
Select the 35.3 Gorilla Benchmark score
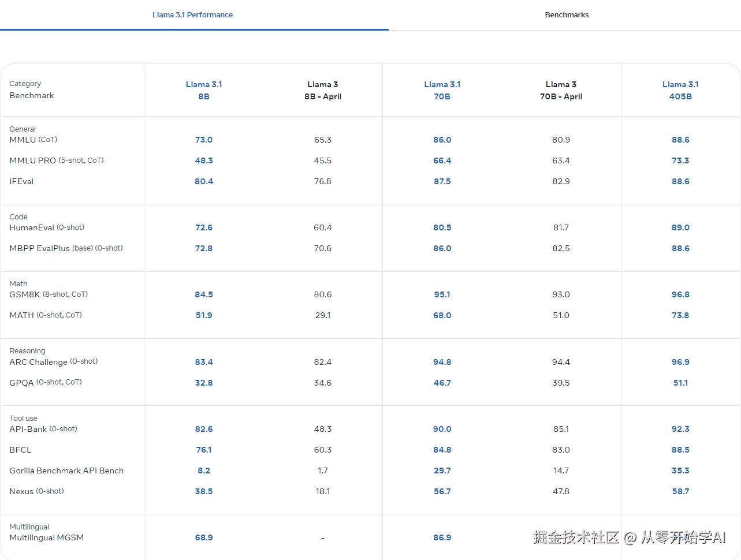pyautogui.click(x=680, y=471)
